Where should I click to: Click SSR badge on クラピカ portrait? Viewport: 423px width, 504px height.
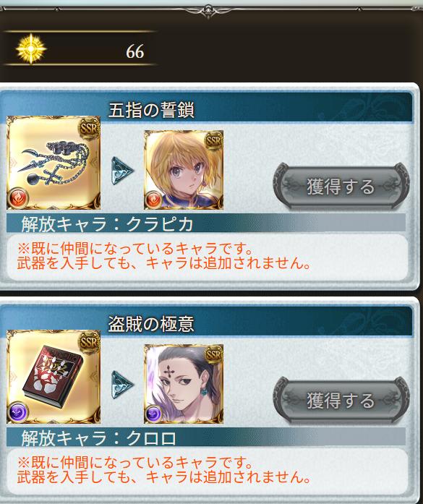[214, 141]
